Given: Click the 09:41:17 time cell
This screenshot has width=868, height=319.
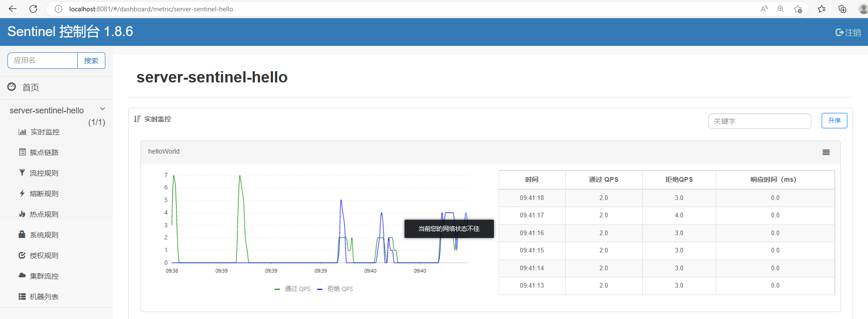Looking at the screenshot, I should pyautogui.click(x=532, y=215).
